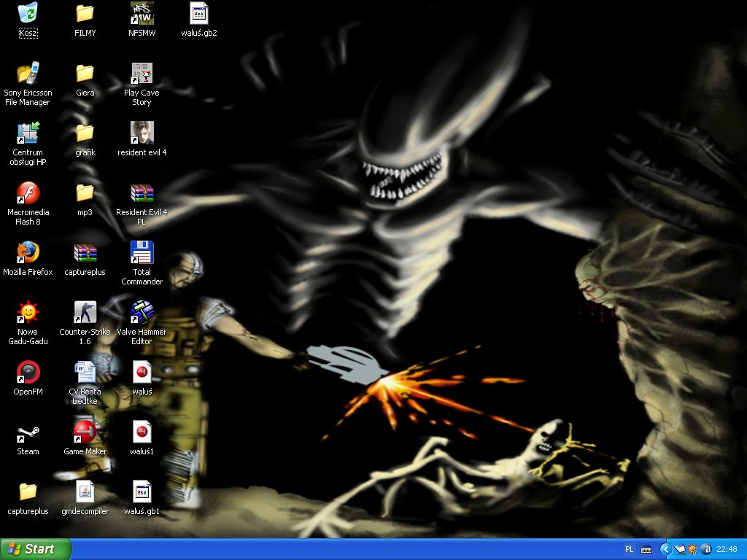
Task: Select the OpenFM desktop icon
Action: (x=28, y=372)
